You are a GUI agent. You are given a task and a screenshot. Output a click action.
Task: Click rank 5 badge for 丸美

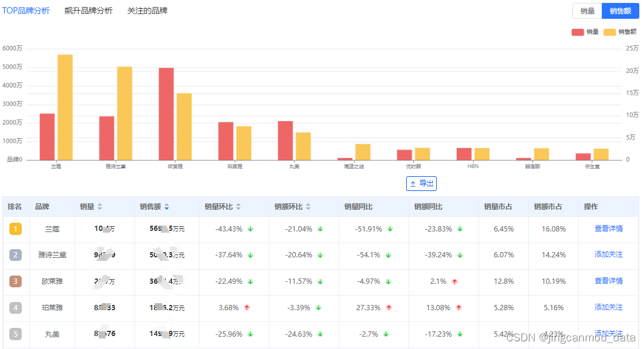pos(16,334)
